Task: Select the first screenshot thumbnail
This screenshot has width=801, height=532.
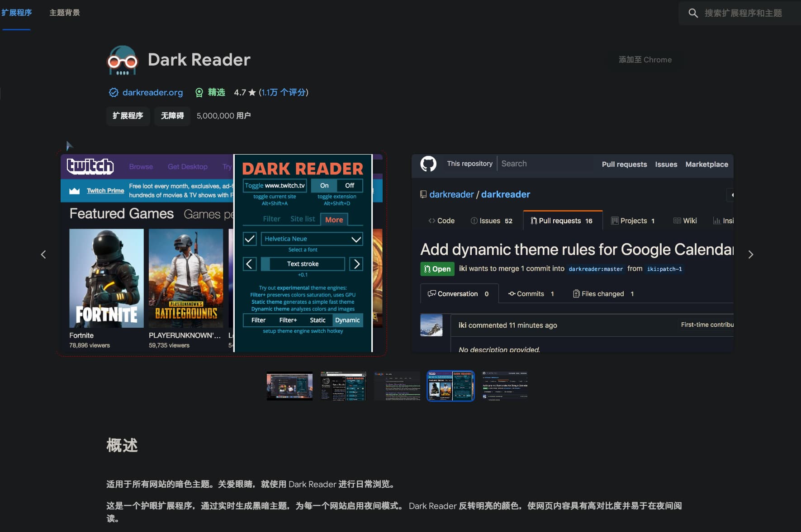Action: coord(289,386)
